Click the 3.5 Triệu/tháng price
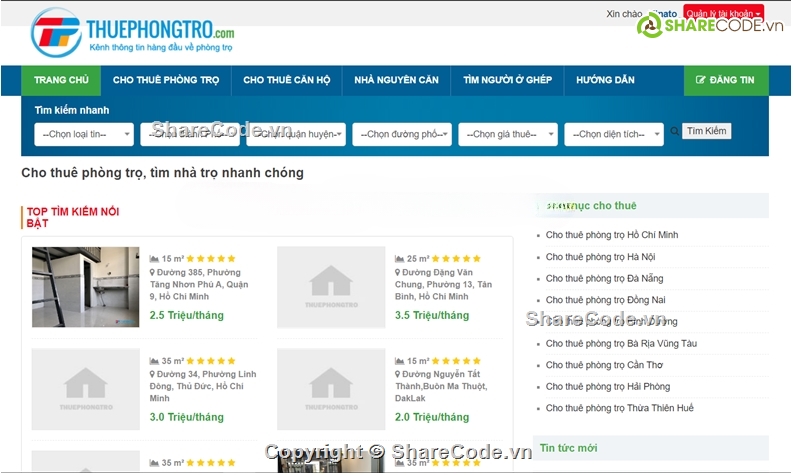795x475 pixels. [432, 315]
